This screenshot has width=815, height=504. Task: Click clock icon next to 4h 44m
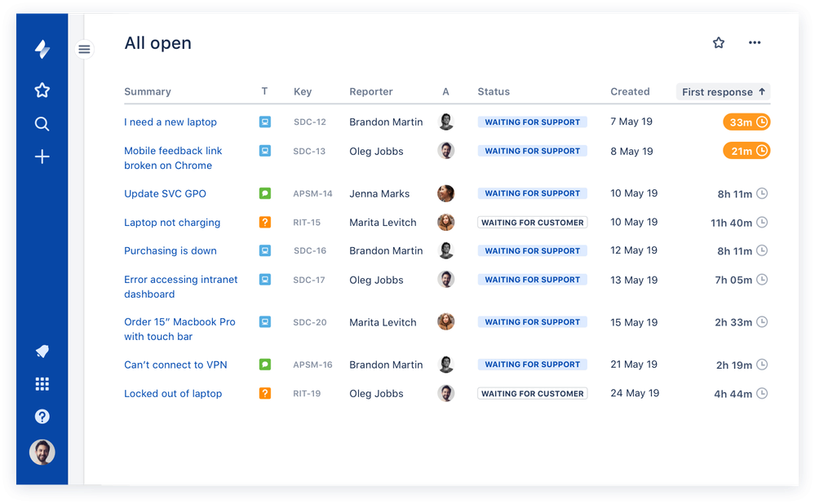click(762, 393)
